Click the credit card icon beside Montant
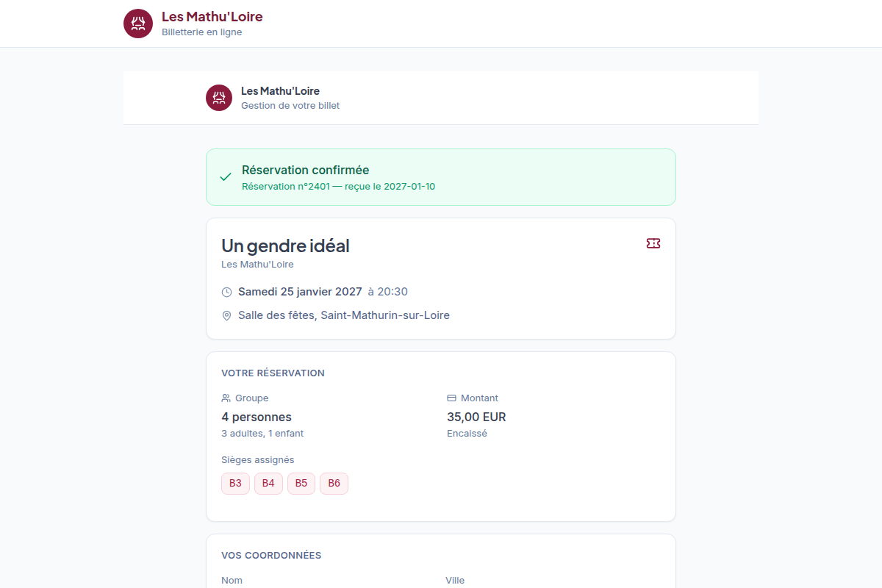Image resolution: width=882 pixels, height=588 pixels. pyautogui.click(x=451, y=398)
